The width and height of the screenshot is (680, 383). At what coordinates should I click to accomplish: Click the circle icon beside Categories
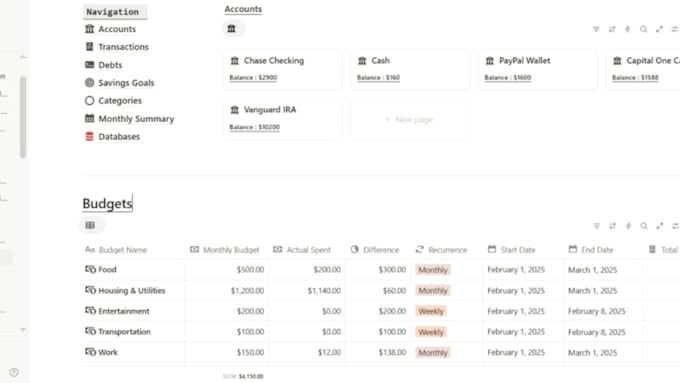[89, 101]
